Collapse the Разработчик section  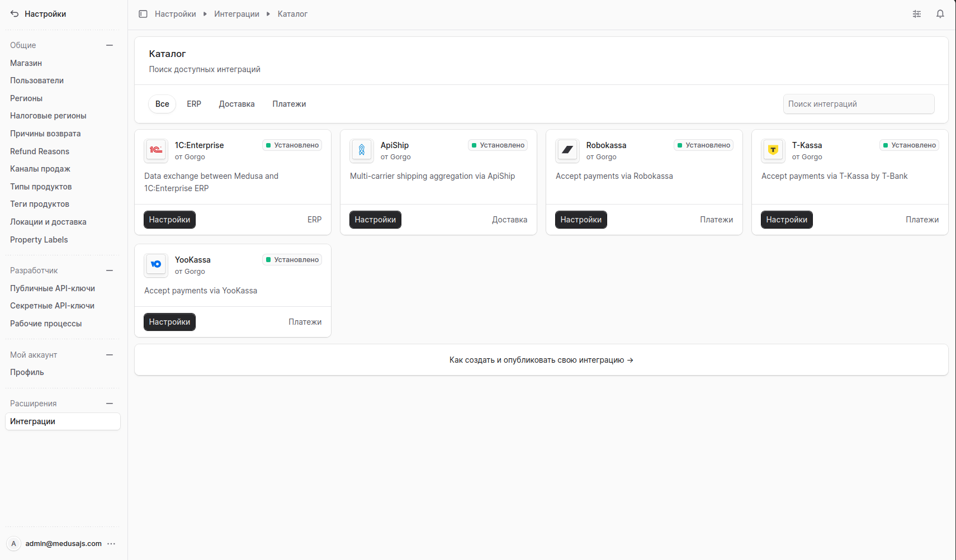tap(110, 270)
